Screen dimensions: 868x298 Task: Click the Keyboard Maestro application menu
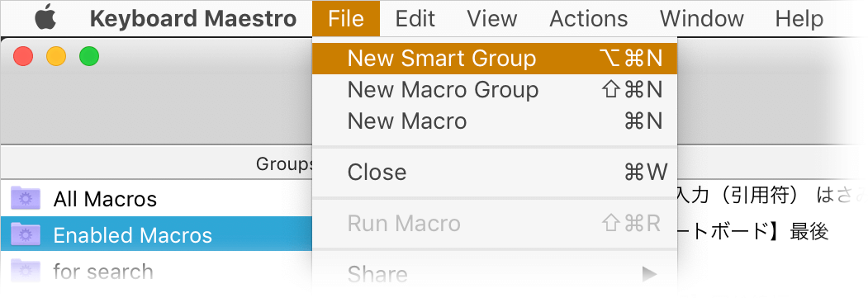point(192,19)
